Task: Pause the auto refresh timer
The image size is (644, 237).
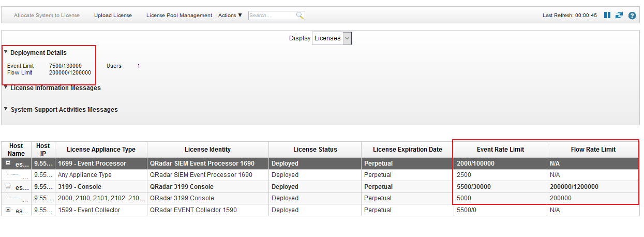Action: pos(607,16)
